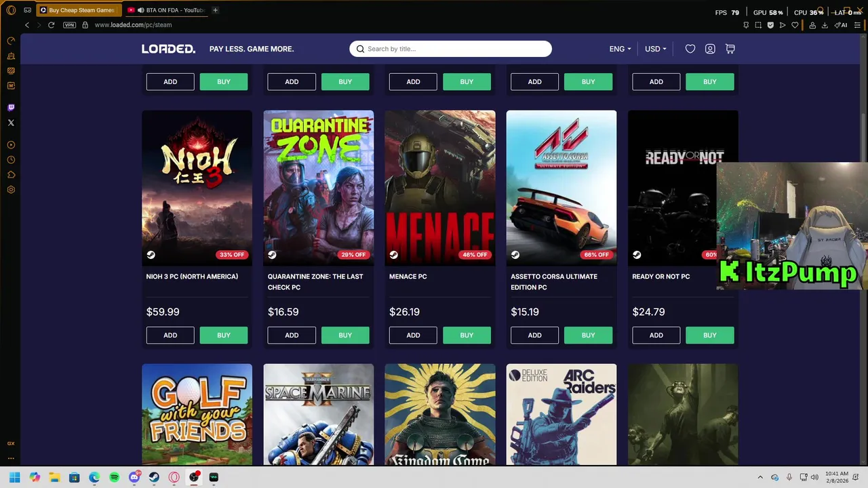
Task: Open ad blocker shield icon
Action: 770,25
